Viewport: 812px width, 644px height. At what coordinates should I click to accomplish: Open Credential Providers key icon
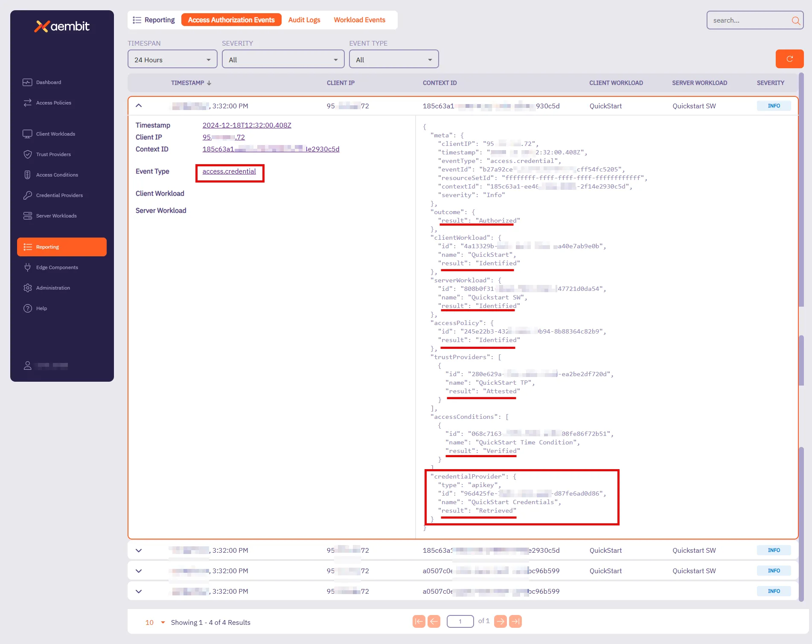pyautogui.click(x=27, y=195)
